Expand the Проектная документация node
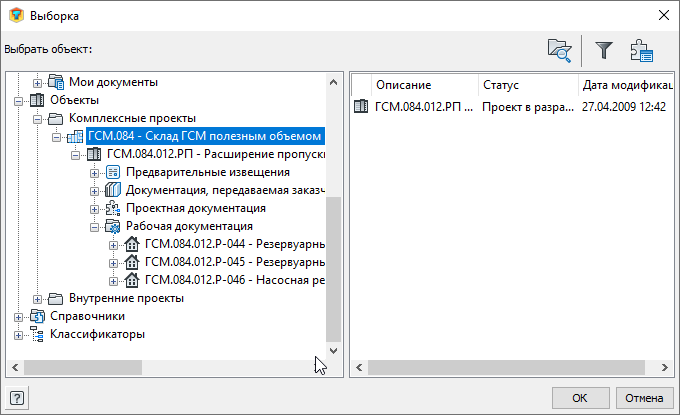The image size is (680, 415). [x=95, y=208]
